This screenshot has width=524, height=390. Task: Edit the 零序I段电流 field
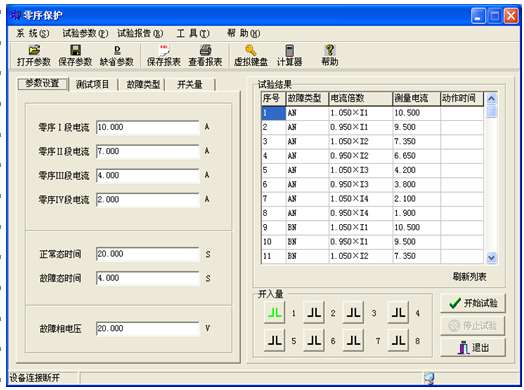pos(148,127)
